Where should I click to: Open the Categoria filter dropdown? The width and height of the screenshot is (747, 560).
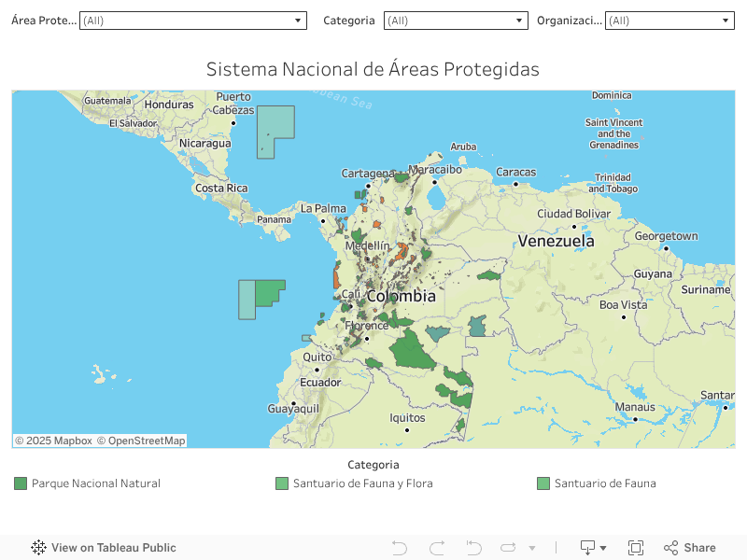point(456,21)
